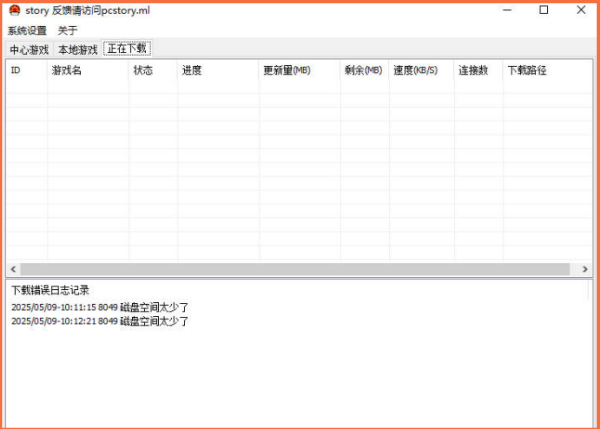Click the story app icon in title bar
This screenshot has width=600, height=429.
14,11
